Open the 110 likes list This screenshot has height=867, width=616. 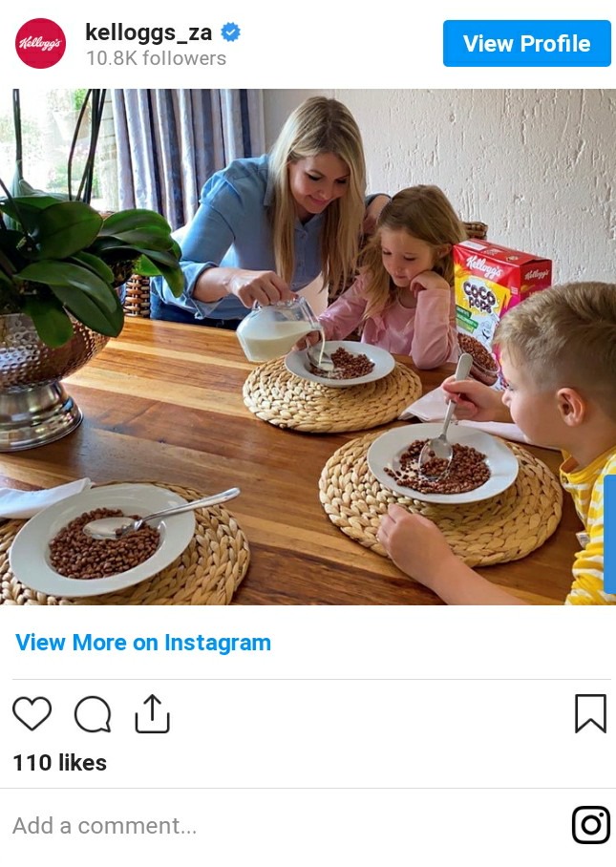click(x=60, y=763)
